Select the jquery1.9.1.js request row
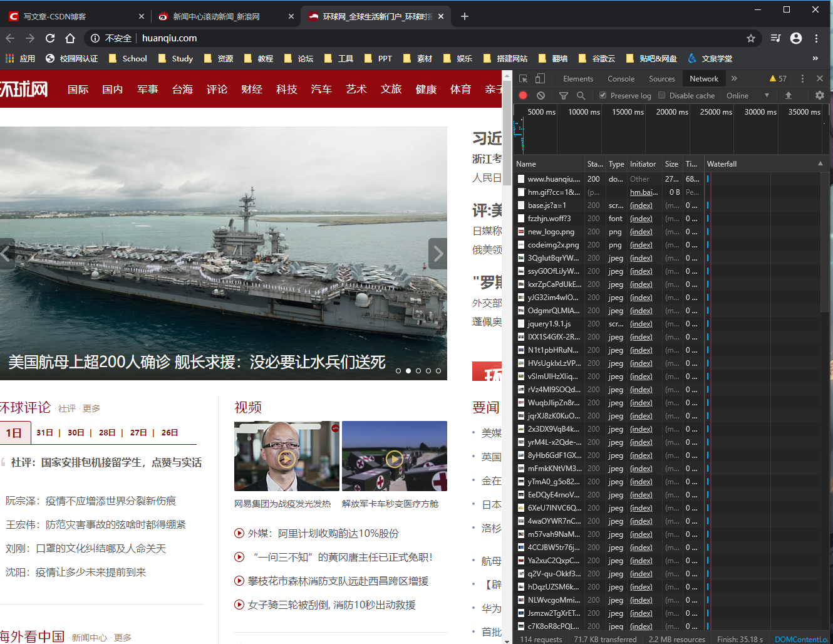 pos(667,324)
